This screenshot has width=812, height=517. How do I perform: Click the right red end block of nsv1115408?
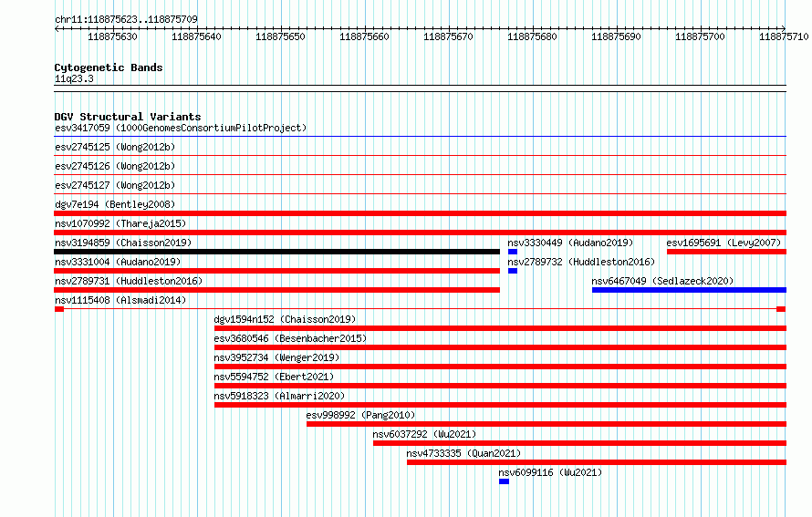pyautogui.click(x=781, y=309)
